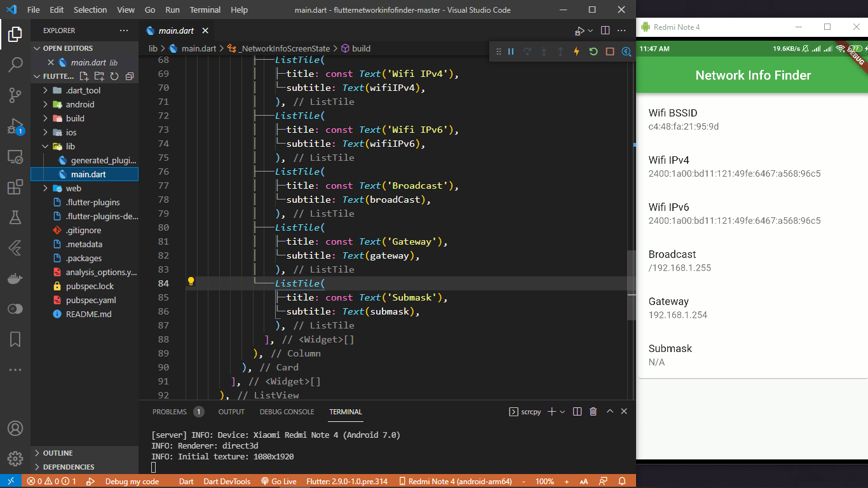This screenshot has height=488, width=868.
Task: Open a new terminal with the plus icon
Action: pos(552,411)
